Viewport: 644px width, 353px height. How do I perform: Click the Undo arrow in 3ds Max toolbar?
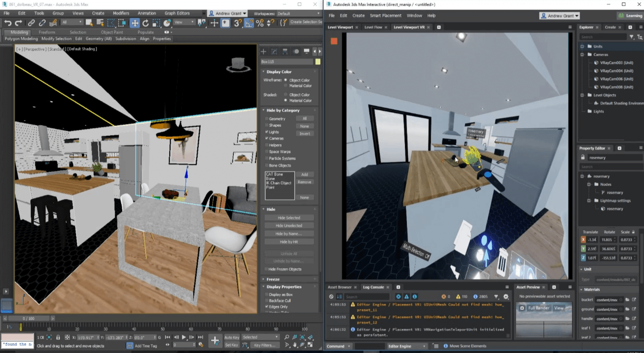pos(8,23)
